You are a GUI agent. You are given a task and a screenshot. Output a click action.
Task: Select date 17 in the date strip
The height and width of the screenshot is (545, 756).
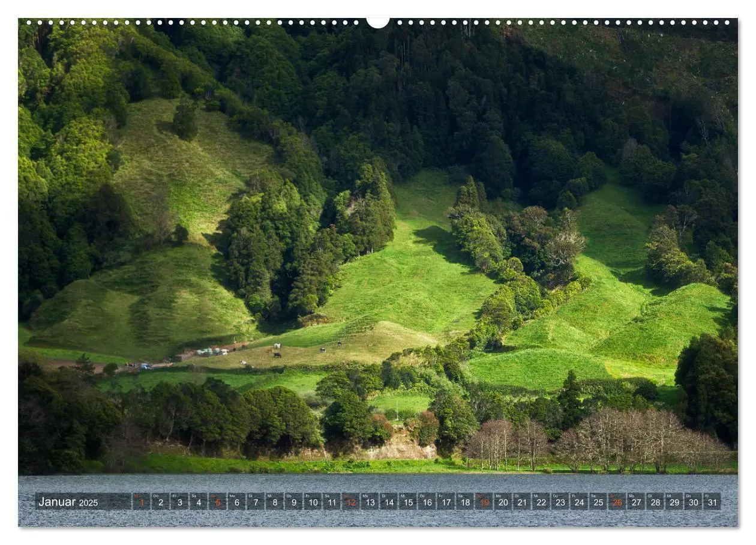446,502
